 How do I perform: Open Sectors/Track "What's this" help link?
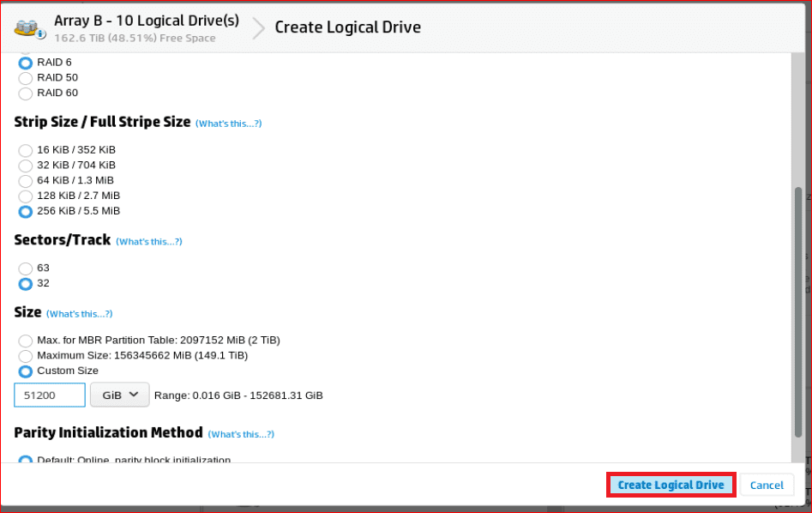click(149, 242)
